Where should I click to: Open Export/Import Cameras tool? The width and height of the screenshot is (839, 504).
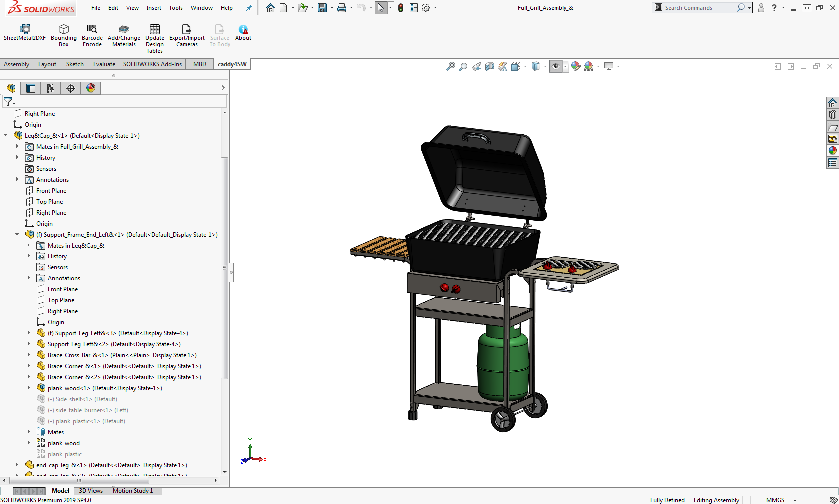click(x=187, y=29)
